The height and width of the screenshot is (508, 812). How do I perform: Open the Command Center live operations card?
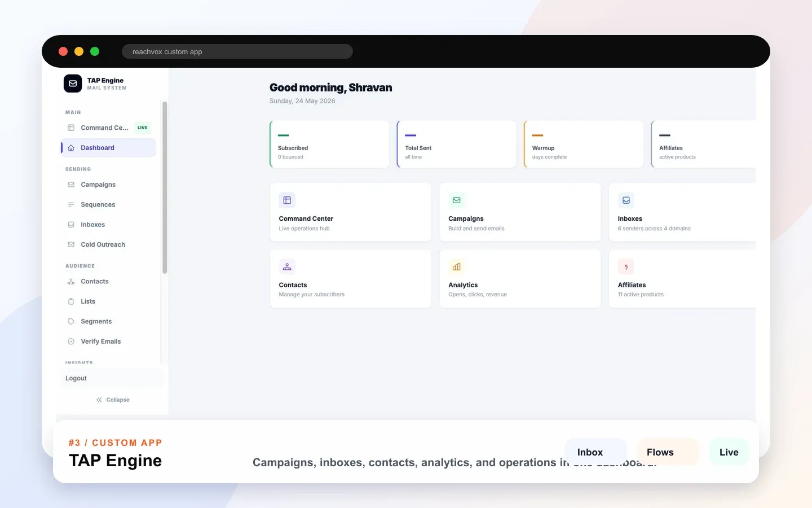(351, 212)
